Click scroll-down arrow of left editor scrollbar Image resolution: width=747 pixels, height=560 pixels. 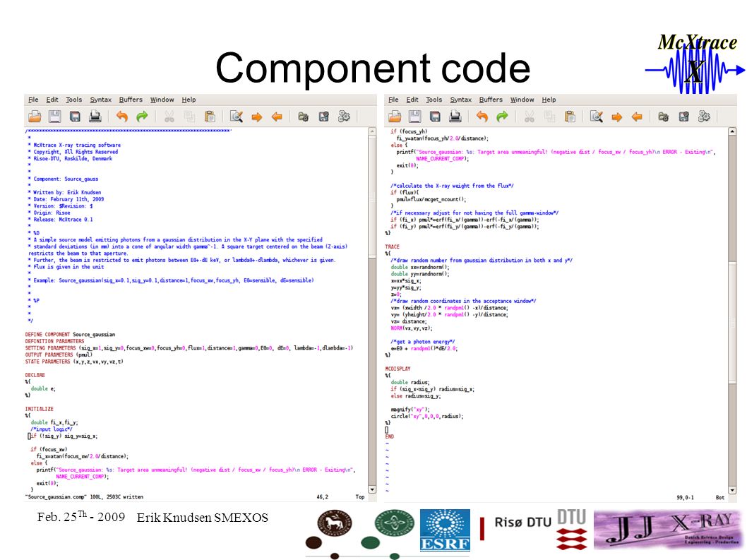(x=372, y=489)
